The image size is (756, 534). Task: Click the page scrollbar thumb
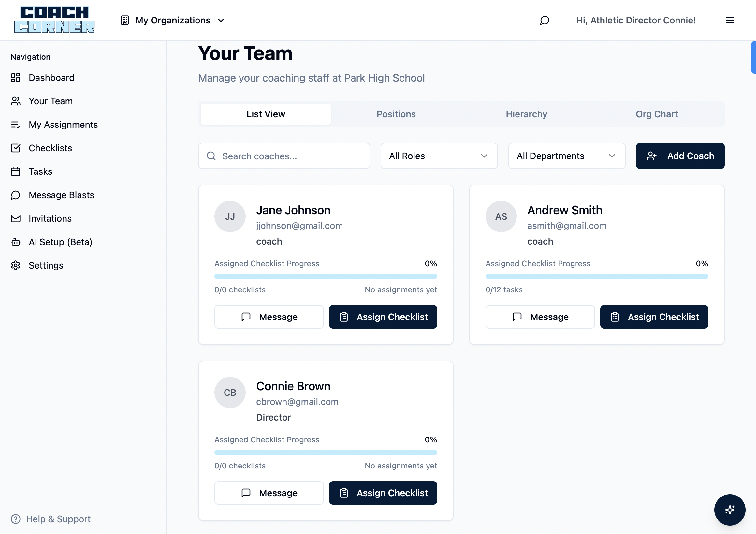pos(753,57)
